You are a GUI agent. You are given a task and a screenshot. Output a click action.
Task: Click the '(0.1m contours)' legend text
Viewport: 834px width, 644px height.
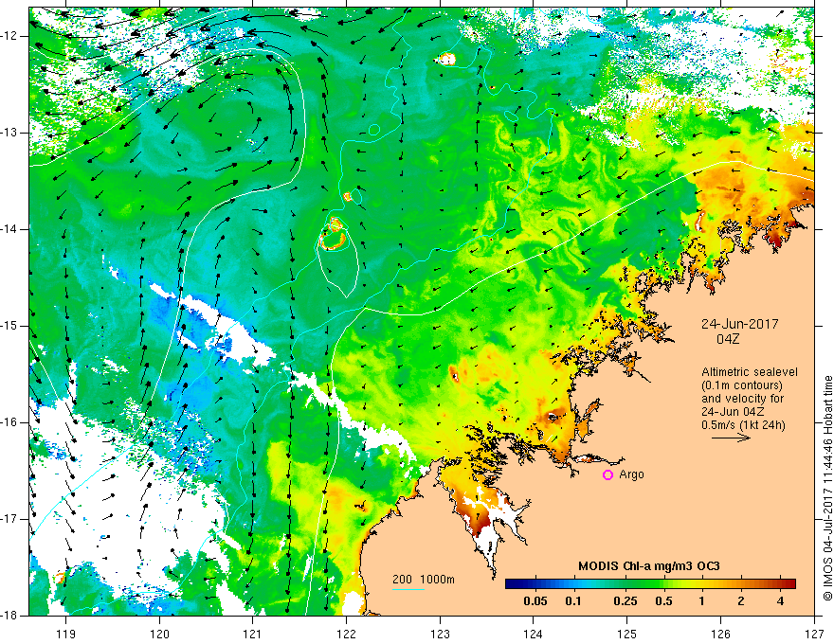(742, 385)
